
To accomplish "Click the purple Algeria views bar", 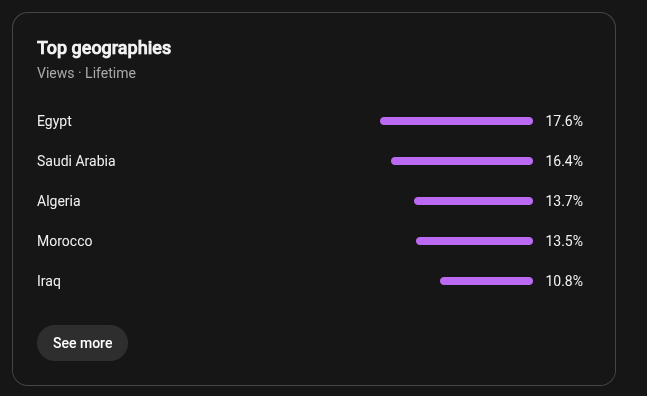I will (x=473, y=201).
